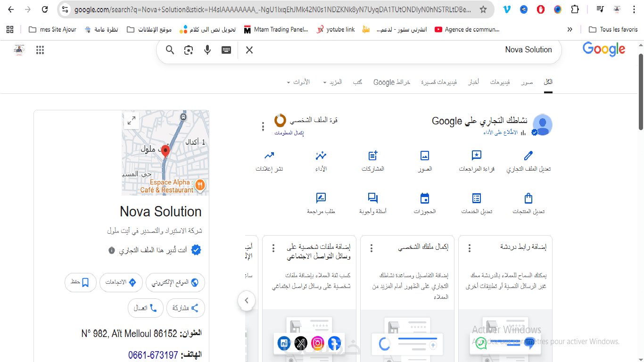Viewport: 644px width, 362px height.
Task: Open the Mtam Trading Panel bookmark
Action: click(x=276, y=29)
